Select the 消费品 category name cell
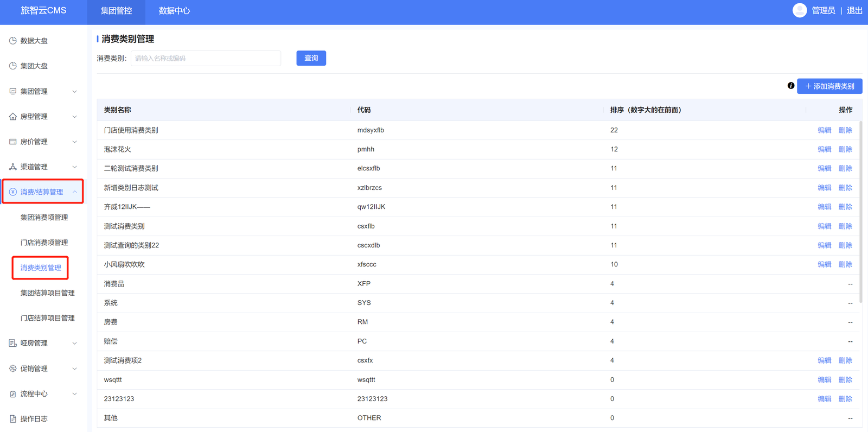The width and height of the screenshot is (868, 432). (x=114, y=284)
